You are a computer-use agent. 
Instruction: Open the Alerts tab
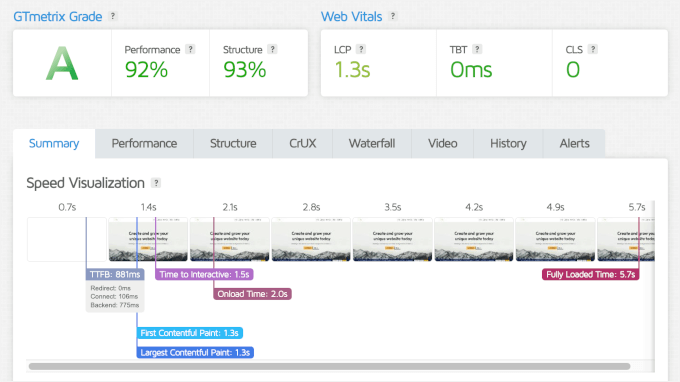(574, 144)
